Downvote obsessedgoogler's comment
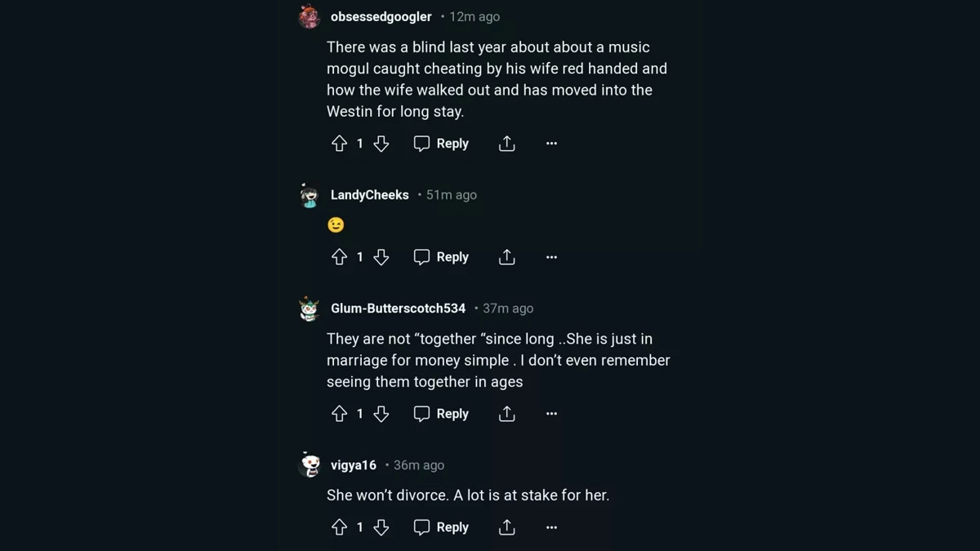Image resolution: width=980 pixels, height=551 pixels. [x=381, y=144]
